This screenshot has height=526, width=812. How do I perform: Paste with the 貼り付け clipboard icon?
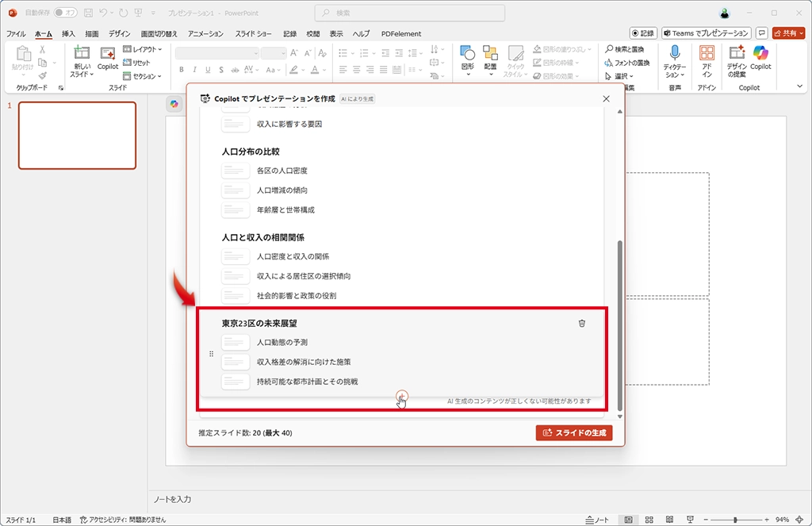coord(23,58)
